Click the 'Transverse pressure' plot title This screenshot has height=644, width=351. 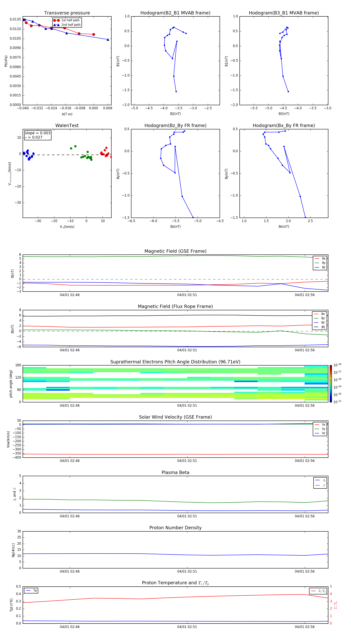pos(67,13)
